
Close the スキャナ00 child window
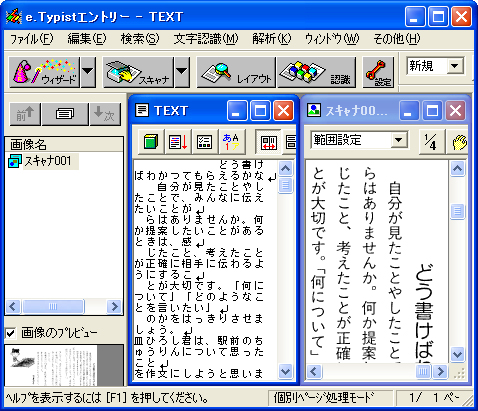[455, 111]
